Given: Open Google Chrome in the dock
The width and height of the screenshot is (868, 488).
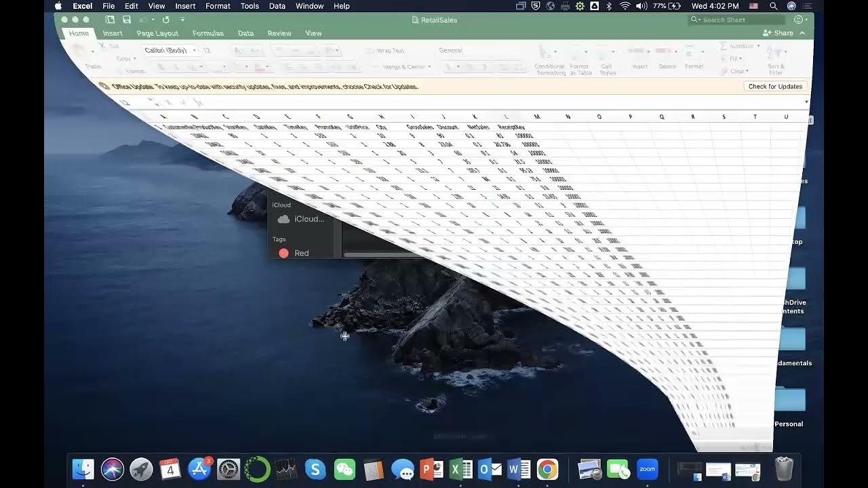Looking at the screenshot, I should [x=547, y=469].
